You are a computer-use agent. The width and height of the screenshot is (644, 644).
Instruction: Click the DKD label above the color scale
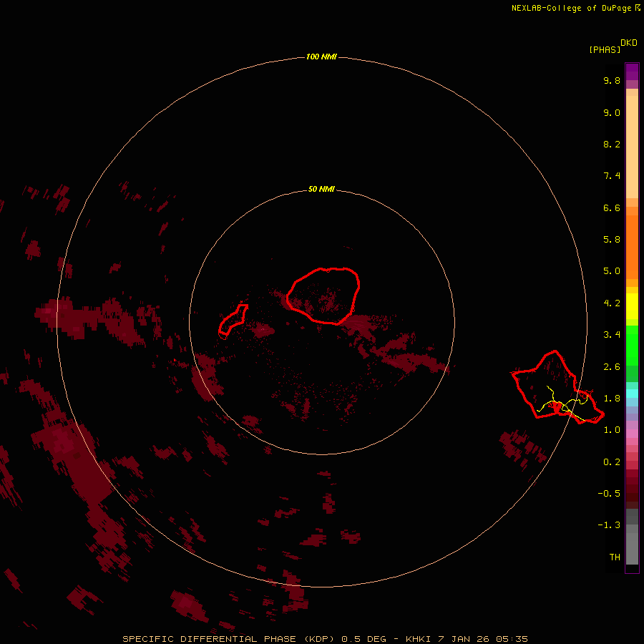(x=629, y=43)
